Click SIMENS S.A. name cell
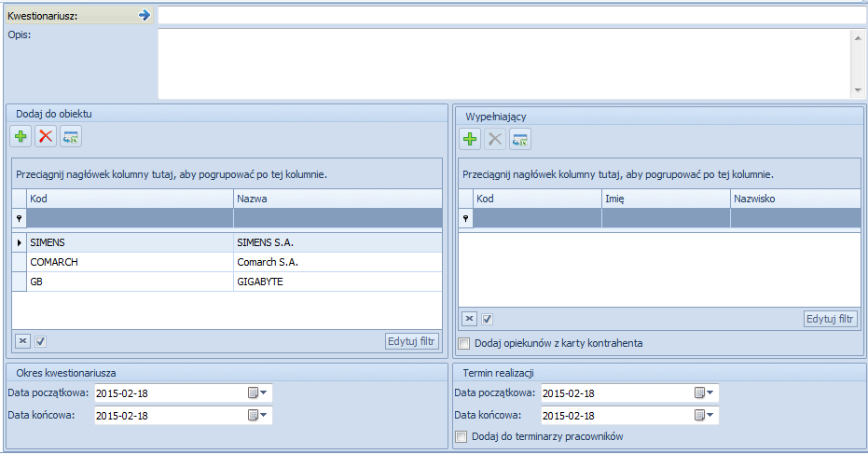The height and width of the screenshot is (454, 868). coord(338,242)
